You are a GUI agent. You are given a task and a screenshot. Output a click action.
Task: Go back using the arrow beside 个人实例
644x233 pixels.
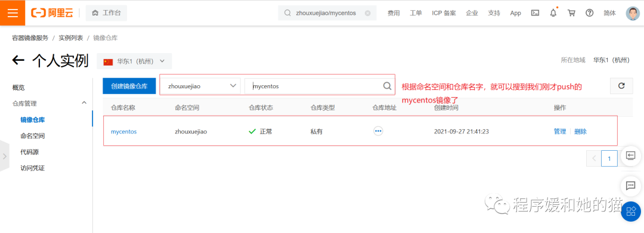pyautogui.click(x=18, y=61)
